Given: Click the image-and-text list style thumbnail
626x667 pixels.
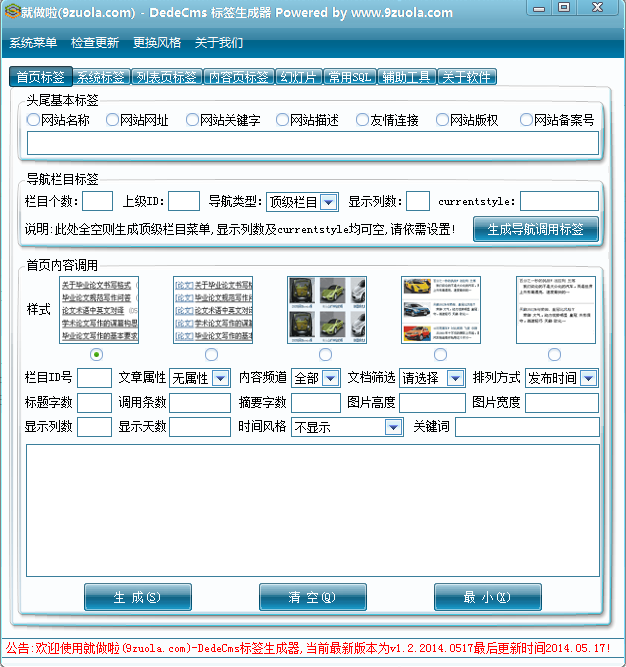Looking at the screenshot, I should coord(441,310).
